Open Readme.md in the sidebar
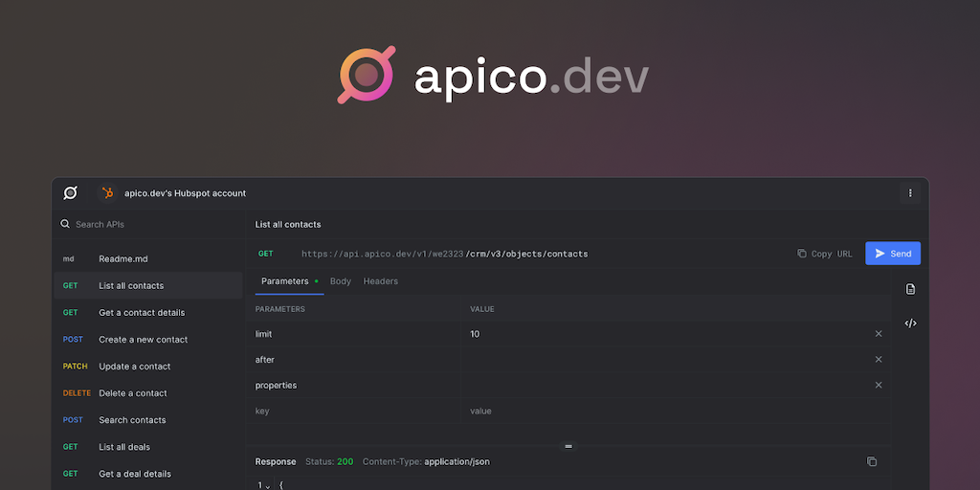 click(x=148, y=258)
